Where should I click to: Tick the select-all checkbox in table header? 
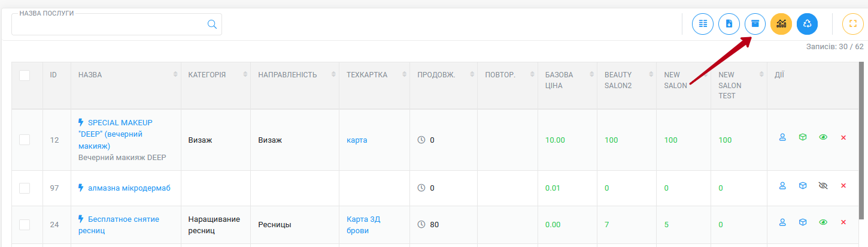click(25, 76)
